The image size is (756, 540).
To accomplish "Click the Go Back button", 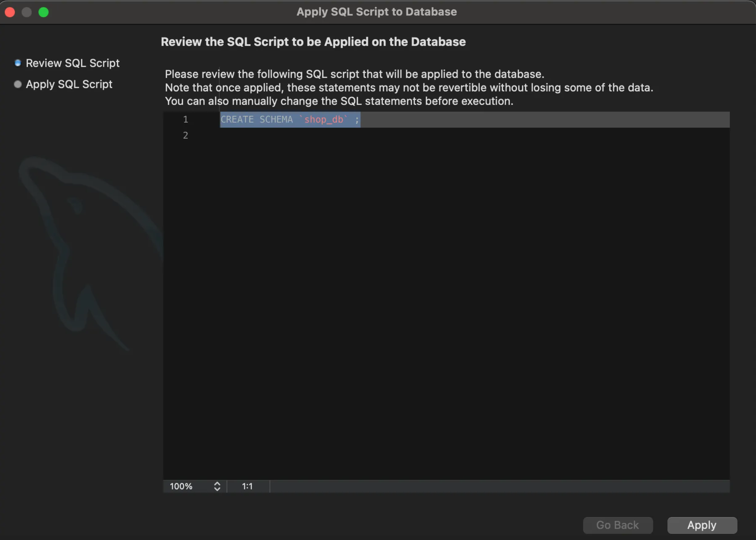I will 618,525.
